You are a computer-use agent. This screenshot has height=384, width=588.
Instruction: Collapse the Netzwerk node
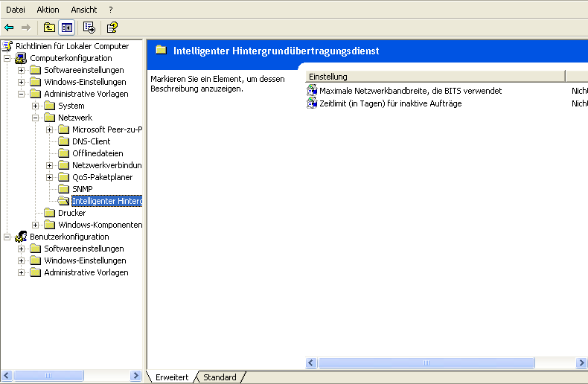click(x=35, y=118)
